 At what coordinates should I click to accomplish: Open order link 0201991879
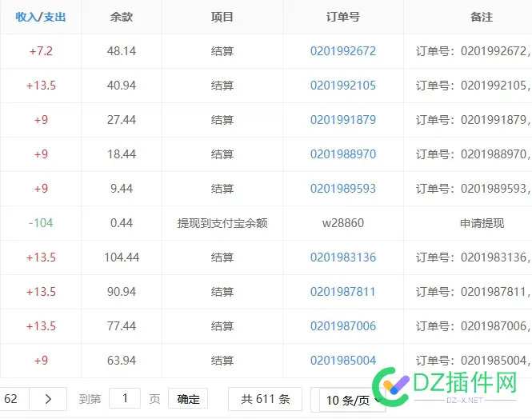click(x=343, y=120)
